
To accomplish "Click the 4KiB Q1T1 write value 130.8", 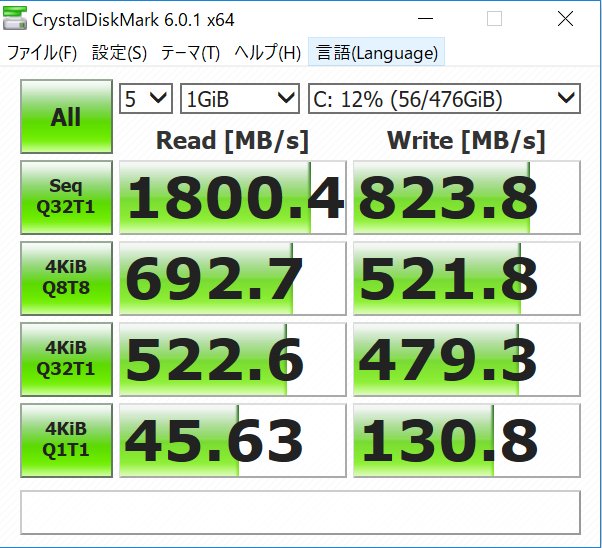I will click(x=466, y=440).
